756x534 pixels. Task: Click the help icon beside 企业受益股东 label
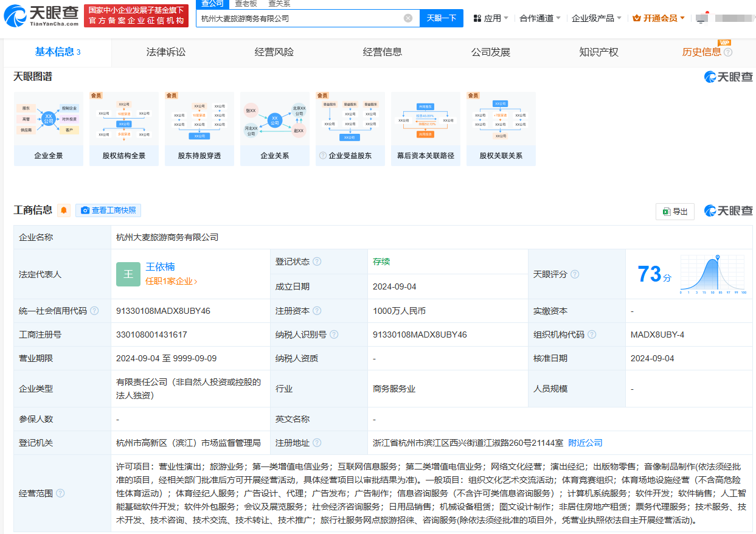[323, 156]
